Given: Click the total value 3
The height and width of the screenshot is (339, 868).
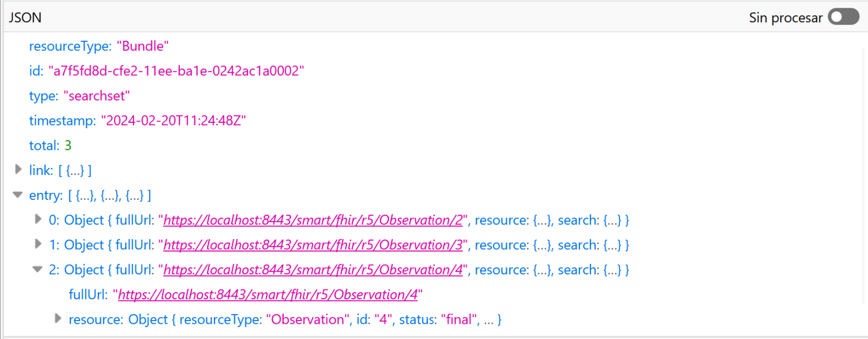Looking at the screenshot, I should [x=68, y=146].
